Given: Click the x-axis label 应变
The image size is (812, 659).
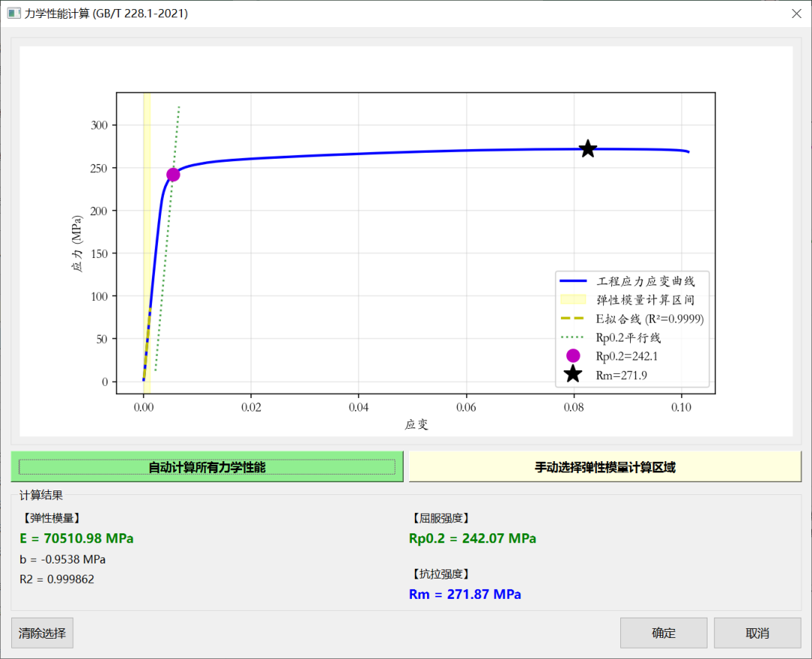Looking at the screenshot, I should 417,425.
